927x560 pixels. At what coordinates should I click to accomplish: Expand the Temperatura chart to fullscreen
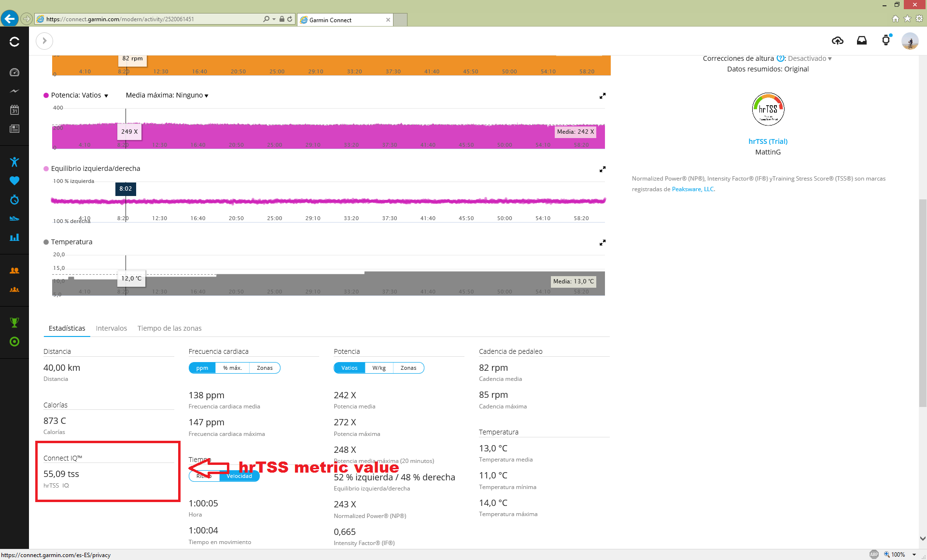coord(602,243)
